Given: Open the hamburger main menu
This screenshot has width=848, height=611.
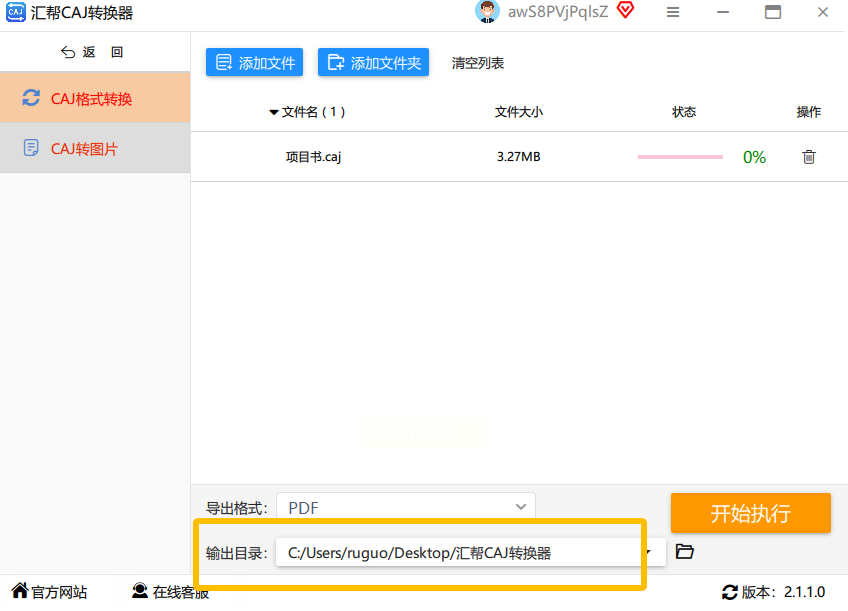Looking at the screenshot, I should [x=673, y=12].
